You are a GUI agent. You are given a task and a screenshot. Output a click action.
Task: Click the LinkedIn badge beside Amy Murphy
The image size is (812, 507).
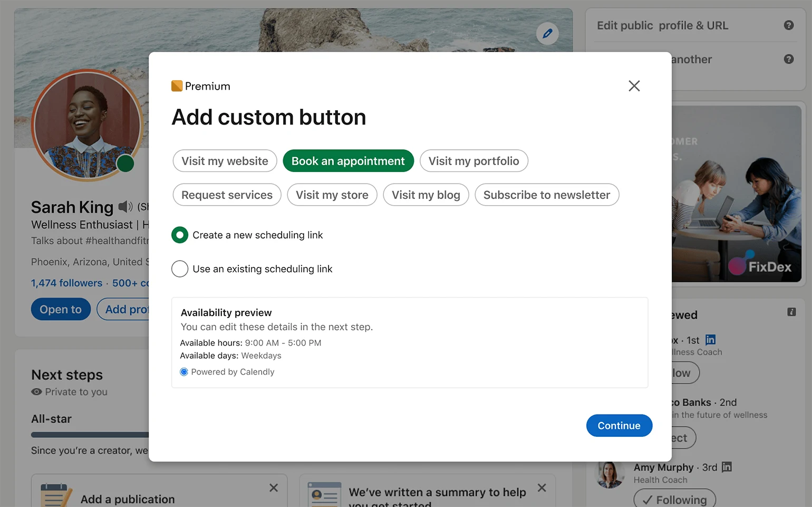[x=727, y=467]
